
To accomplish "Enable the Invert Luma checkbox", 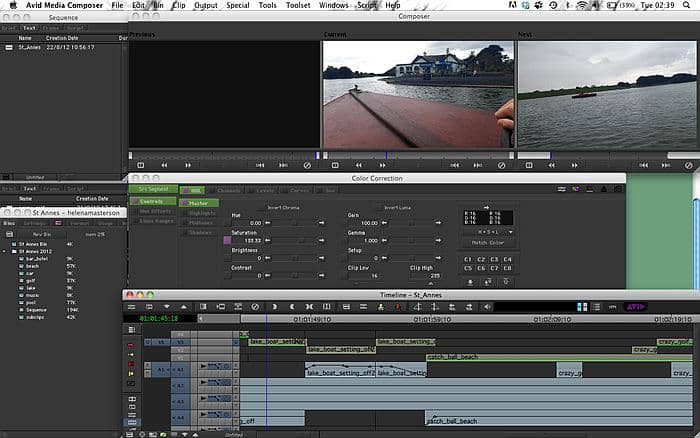I will coord(379,208).
